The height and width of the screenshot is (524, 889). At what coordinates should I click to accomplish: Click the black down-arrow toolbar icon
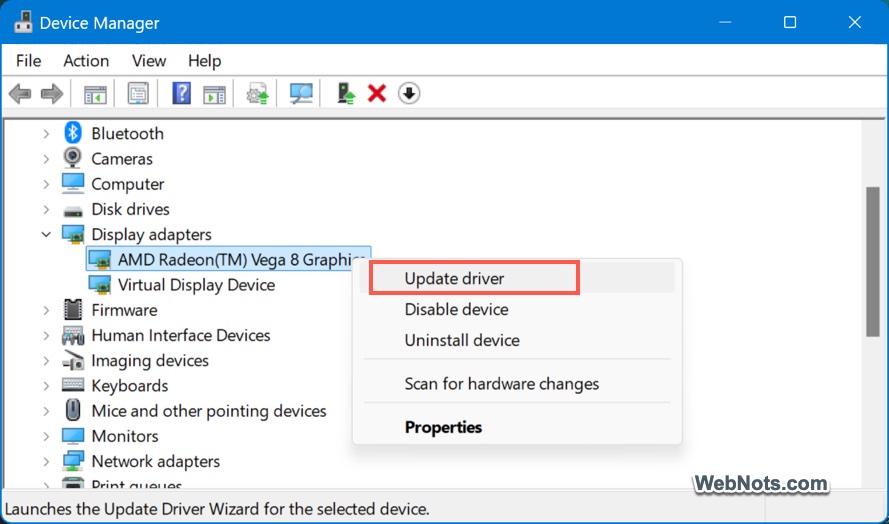[x=409, y=94]
